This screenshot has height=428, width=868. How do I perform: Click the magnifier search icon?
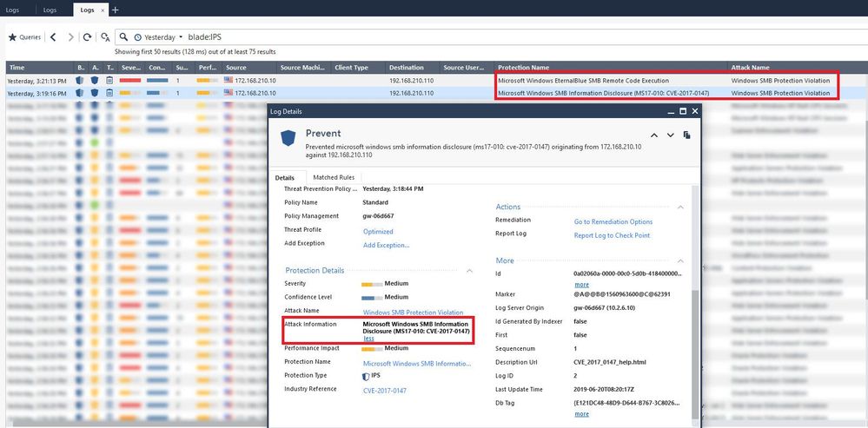123,37
